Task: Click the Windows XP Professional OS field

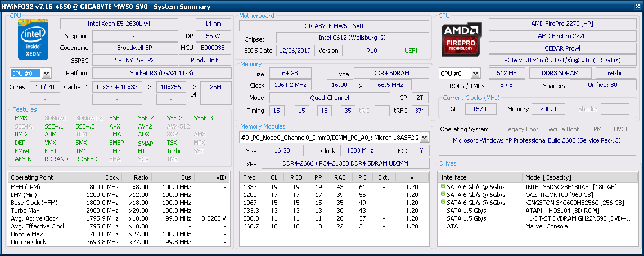Action: (537, 145)
